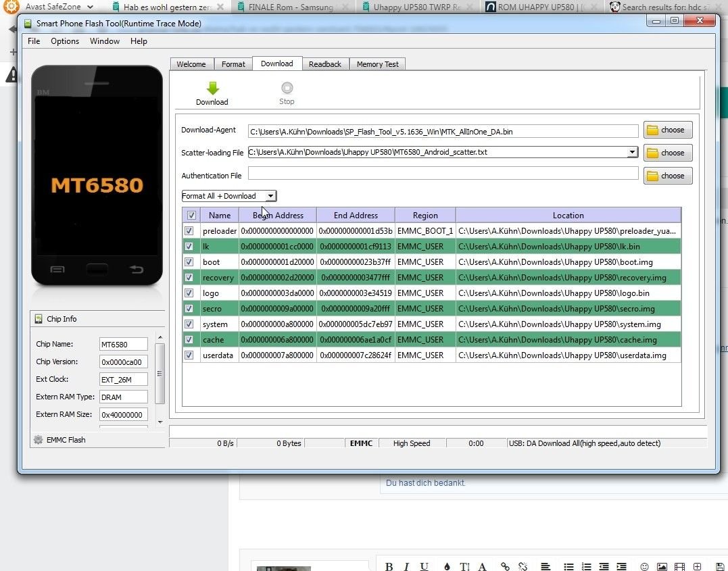728x571 pixels.
Task: Click the green Download arrow icon
Action: pos(213,89)
